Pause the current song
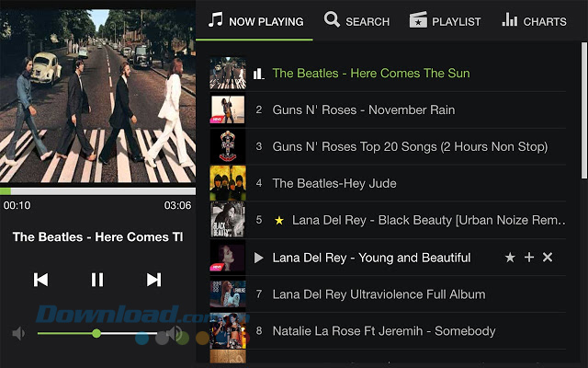588x368 pixels. (x=96, y=280)
